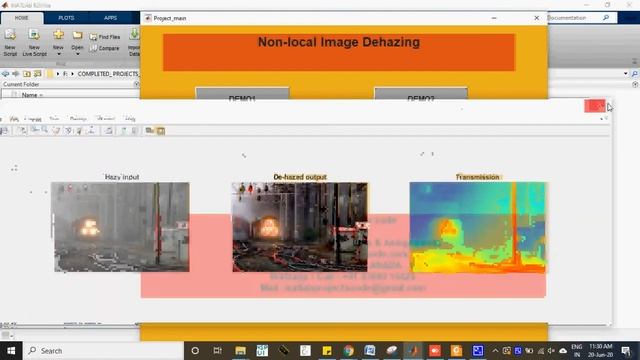Click Find Files in MATLAB ribbon
This screenshot has height=360, width=640.
(105, 37)
